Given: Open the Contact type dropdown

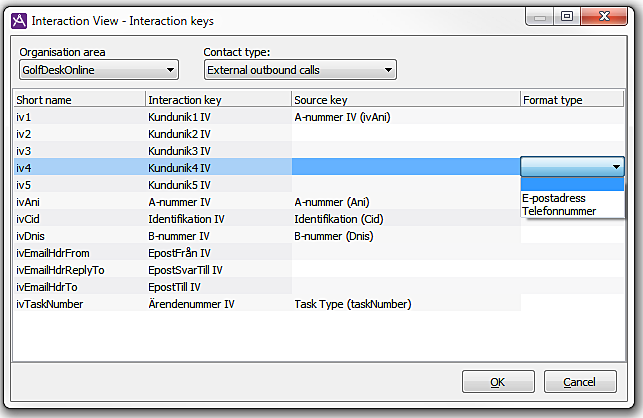Looking at the screenshot, I should tap(299, 70).
